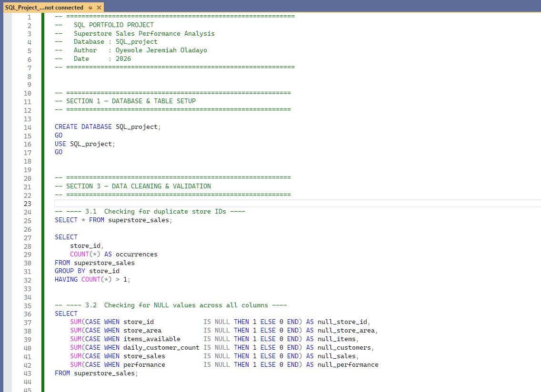541x392 pixels.
Task: Click the column name "items_available"
Action: [x=152, y=339]
